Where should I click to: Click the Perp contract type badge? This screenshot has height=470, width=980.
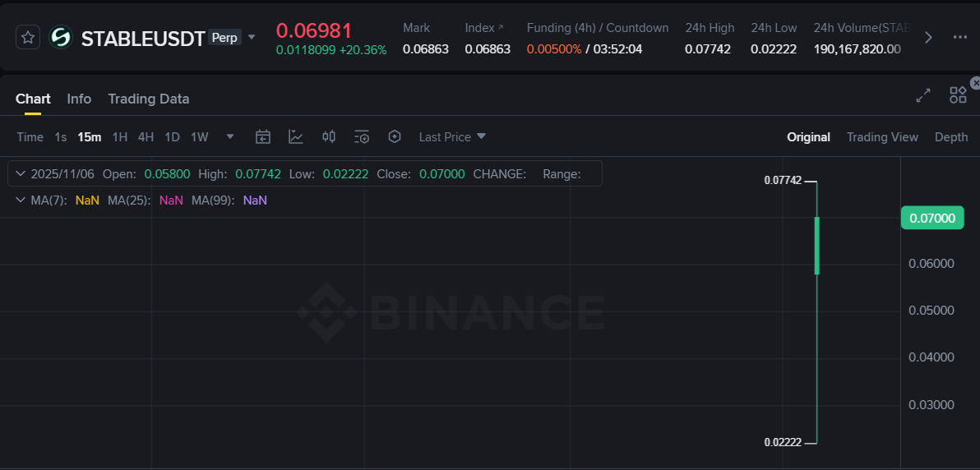[224, 38]
